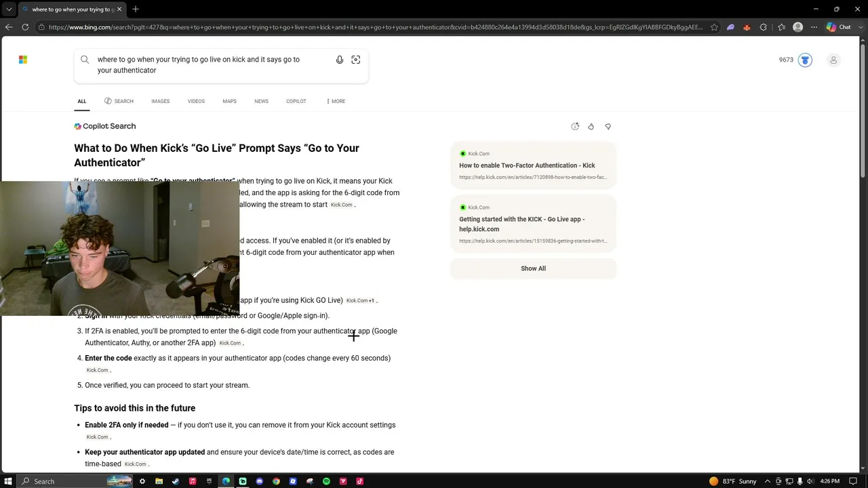Image resolution: width=868 pixels, height=488 pixels.
Task: Open a new browser tab
Action: 136,9
